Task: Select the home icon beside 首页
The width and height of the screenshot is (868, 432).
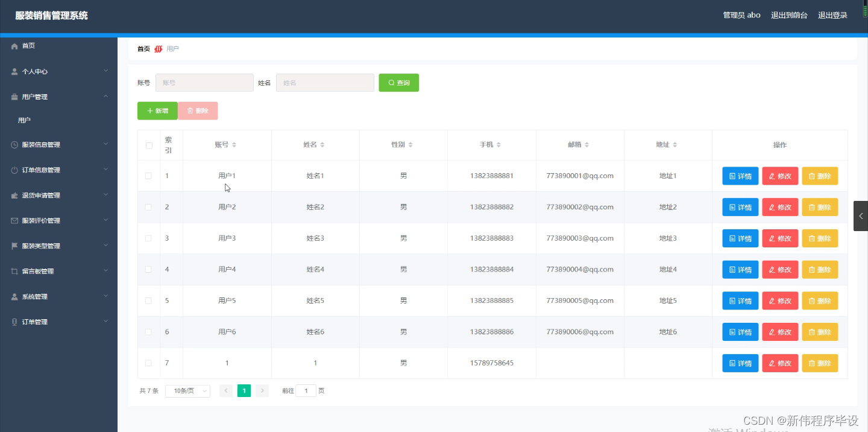Action: tap(14, 46)
